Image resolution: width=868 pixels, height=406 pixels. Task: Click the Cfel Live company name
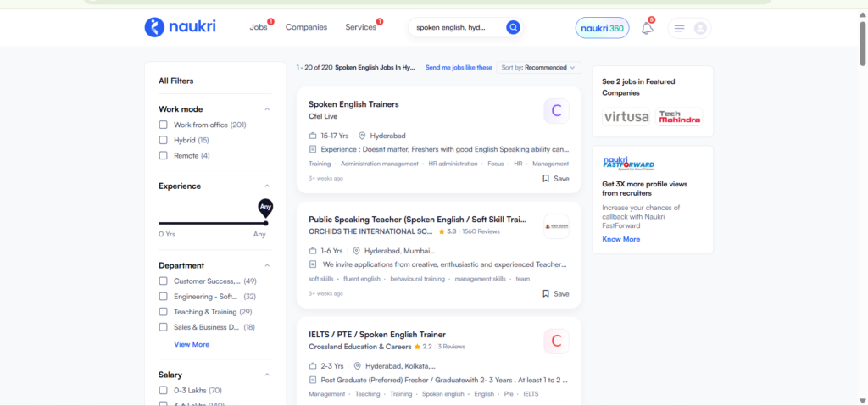point(323,116)
